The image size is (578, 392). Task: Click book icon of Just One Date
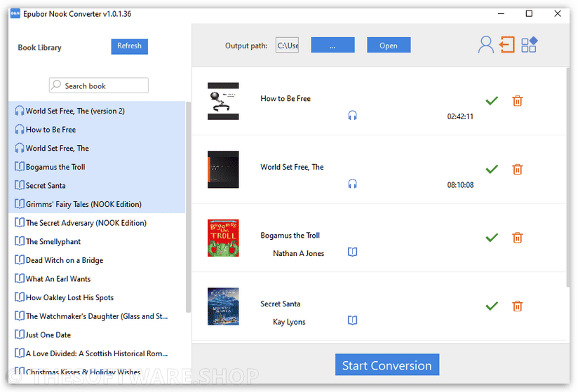point(20,334)
